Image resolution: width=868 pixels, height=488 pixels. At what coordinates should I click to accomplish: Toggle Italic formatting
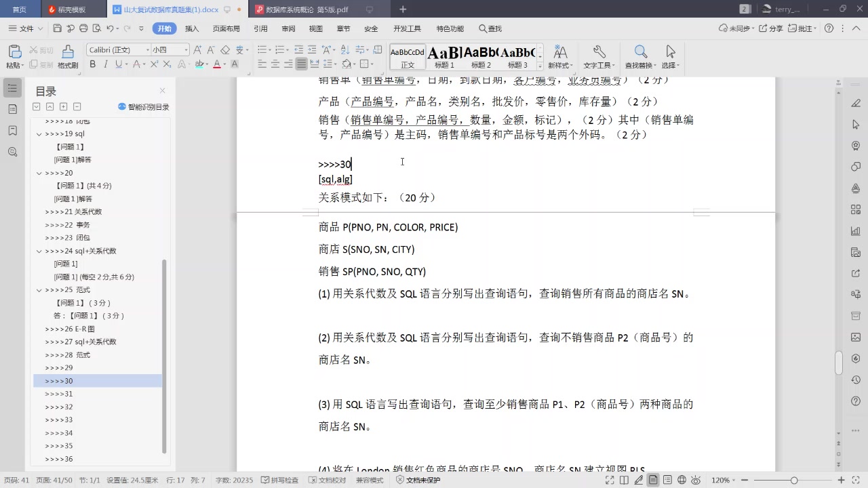(x=106, y=64)
